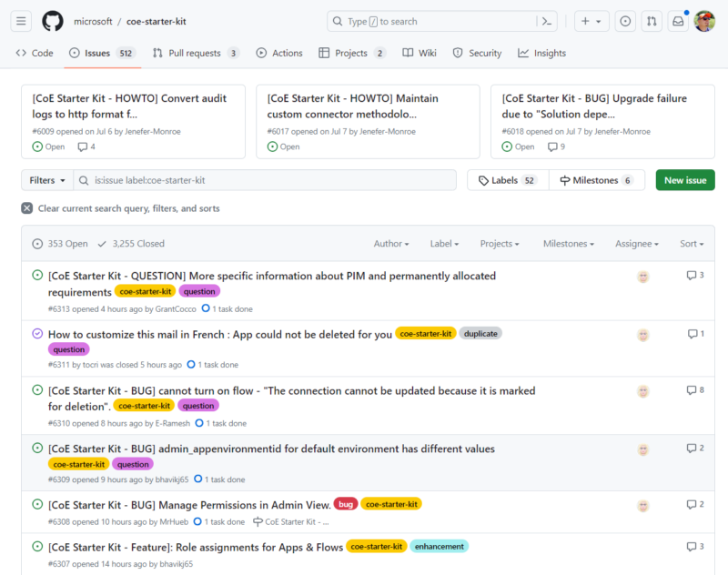Switch to the Code tab
This screenshot has height=575, width=728.
[x=35, y=53]
